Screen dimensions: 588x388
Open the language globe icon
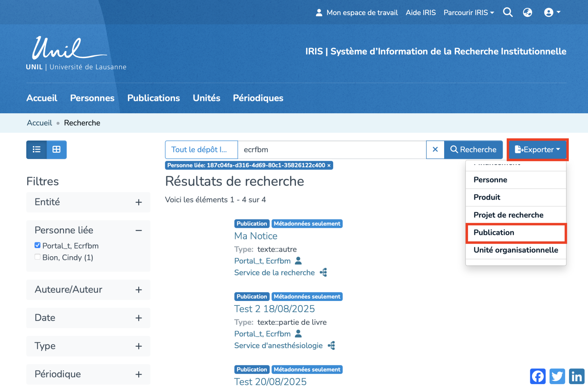527,13
